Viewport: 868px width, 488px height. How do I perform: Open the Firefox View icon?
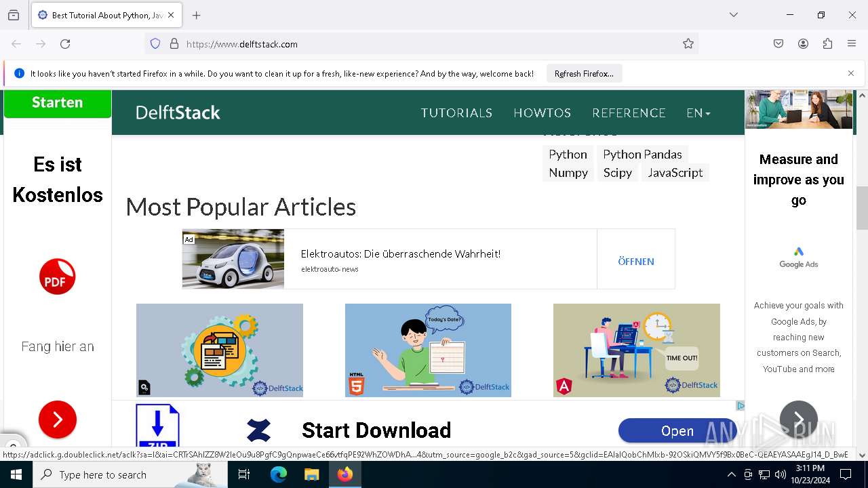pos(14,15)
